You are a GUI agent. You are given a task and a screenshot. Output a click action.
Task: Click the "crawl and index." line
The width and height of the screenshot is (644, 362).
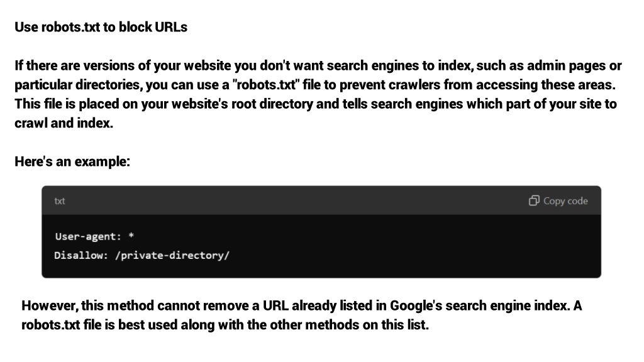point(64,123)
